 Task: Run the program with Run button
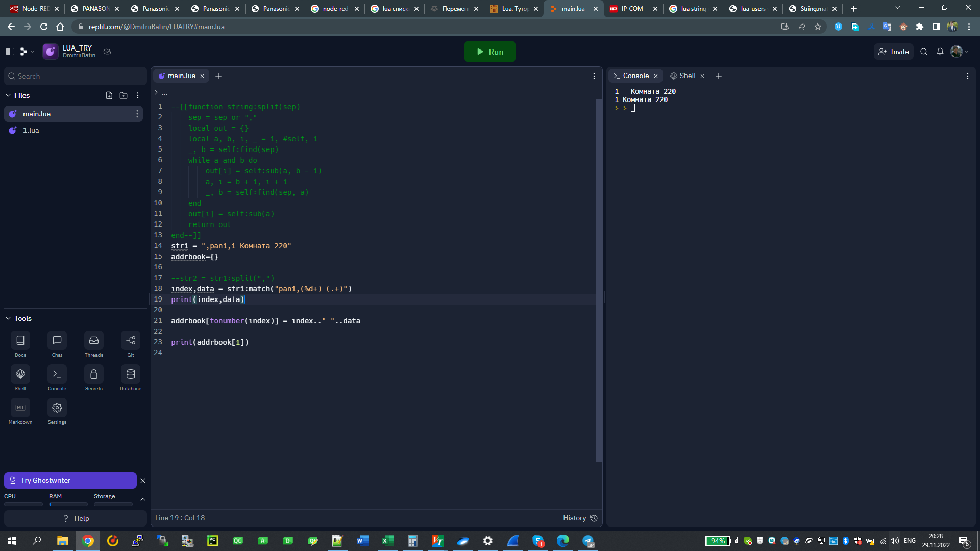coord(490,52)
